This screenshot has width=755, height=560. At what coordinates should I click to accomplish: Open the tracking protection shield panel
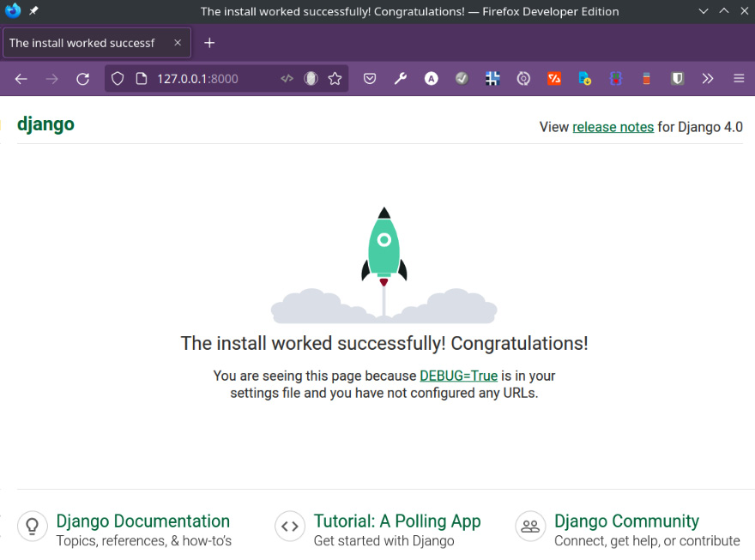pos(118,78)
